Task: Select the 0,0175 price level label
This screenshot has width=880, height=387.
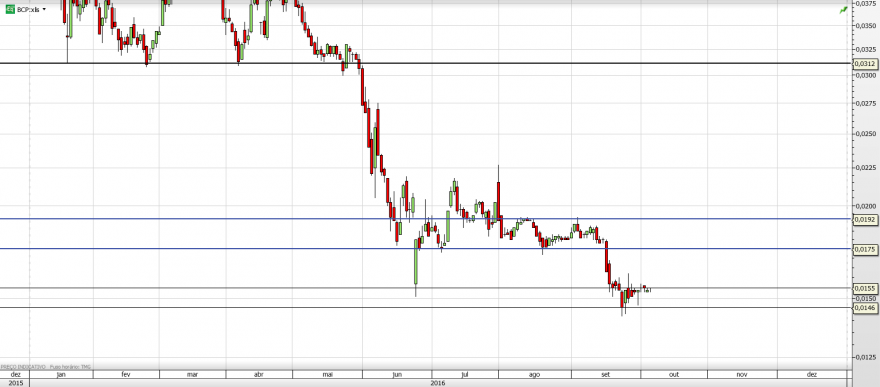Action: click(865, 249)
